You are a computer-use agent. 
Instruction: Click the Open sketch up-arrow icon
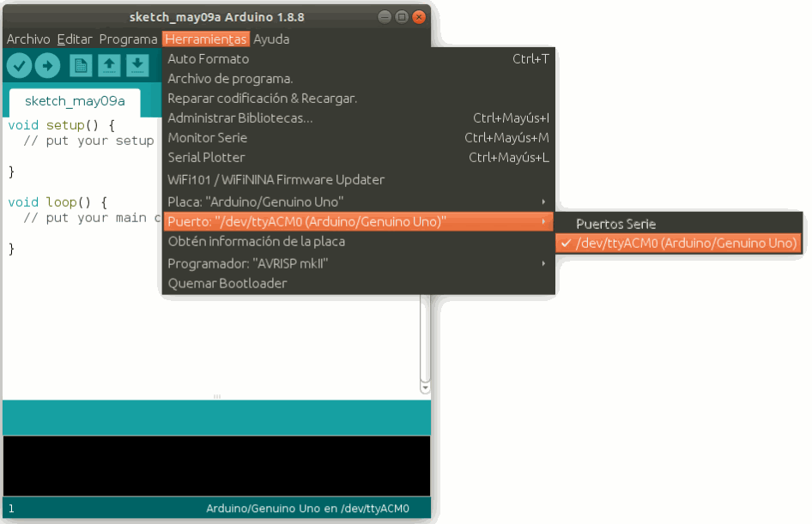pos(109,66)
